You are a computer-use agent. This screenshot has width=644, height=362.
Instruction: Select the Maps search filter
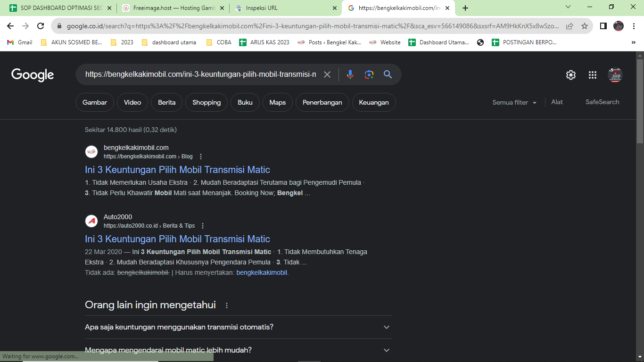pyautogui.click(x=278, y=102)
